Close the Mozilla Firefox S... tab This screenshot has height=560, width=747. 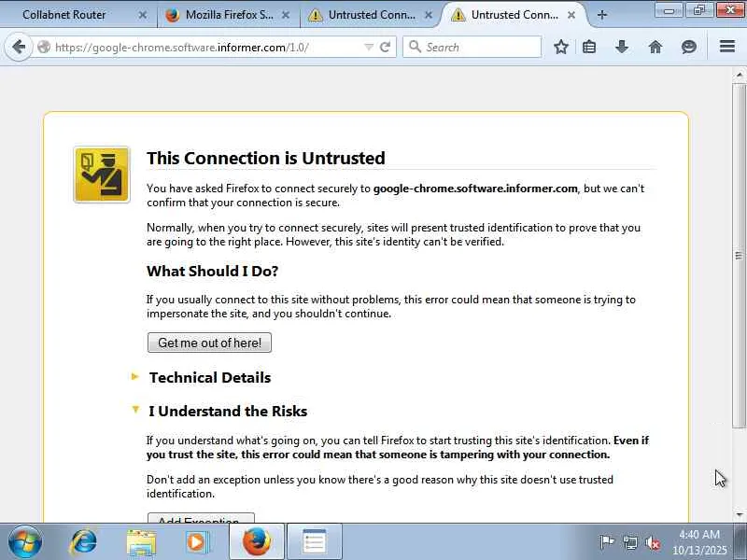tap(286, 15)
